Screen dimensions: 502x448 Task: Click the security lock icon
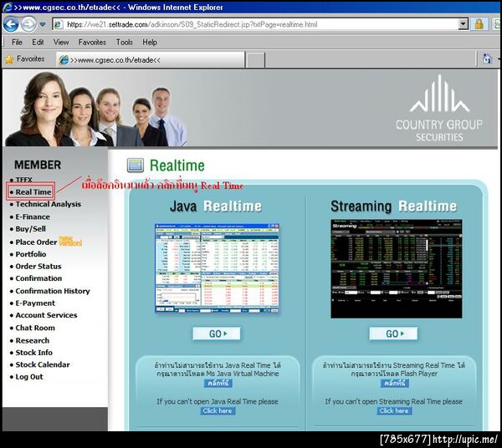(479, 24)
